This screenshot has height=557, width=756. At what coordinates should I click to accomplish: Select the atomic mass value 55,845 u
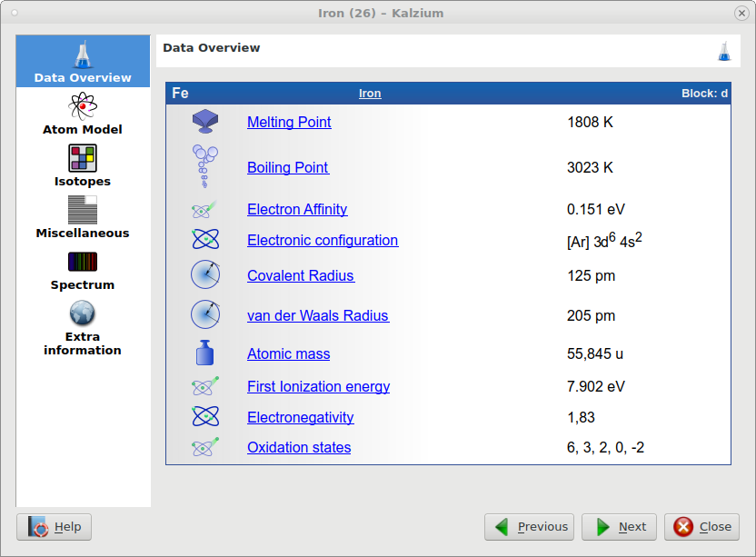tap(595, 354)
